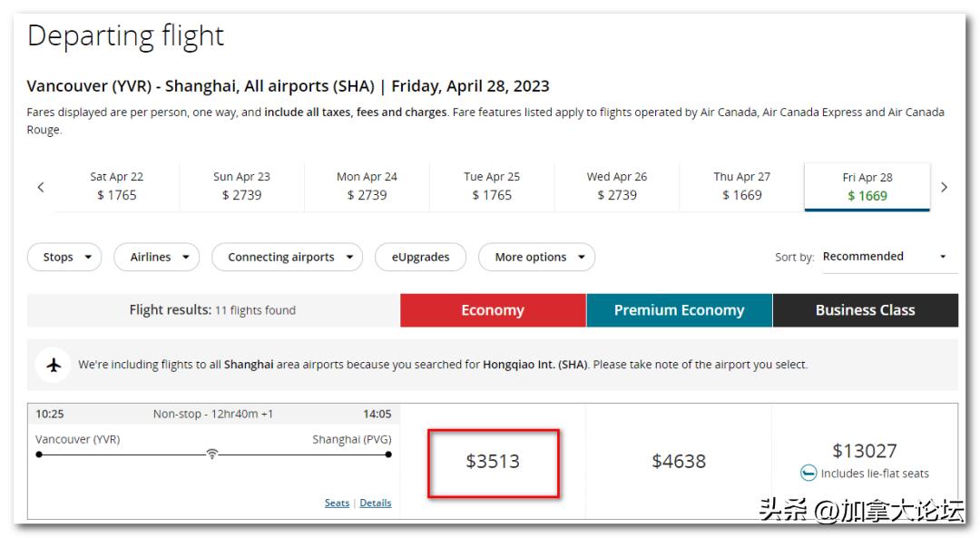The height and width of the screenshot is (538, 980).
Task: Open the flight Details link
Action: tap(376, 503)
